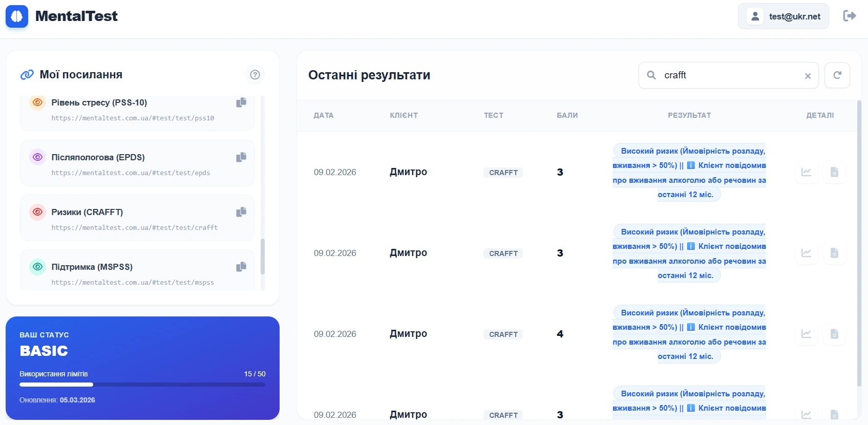The image size is (868, 425).
Task: Click the РЕЗУЛЬТАТ column header
Action: tap(689, 116)
